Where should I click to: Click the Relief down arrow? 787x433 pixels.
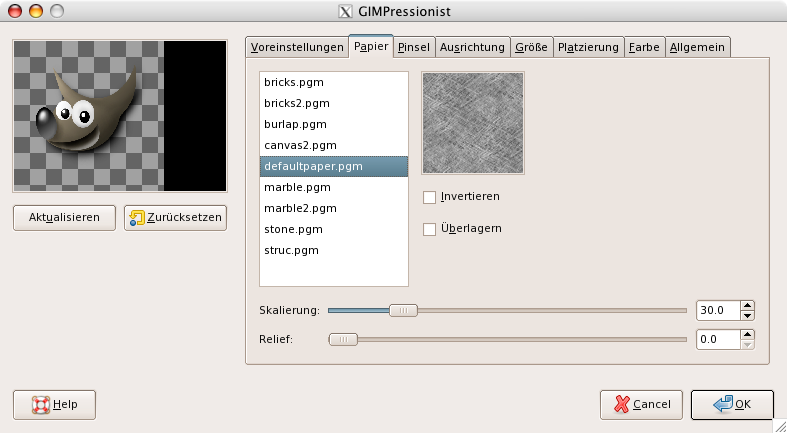click(x=747, y=345)
